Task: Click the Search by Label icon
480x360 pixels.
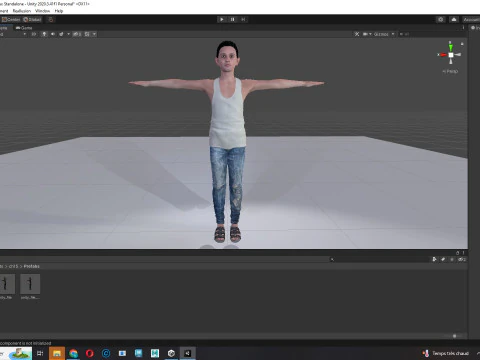Action: tap(443, 259)
